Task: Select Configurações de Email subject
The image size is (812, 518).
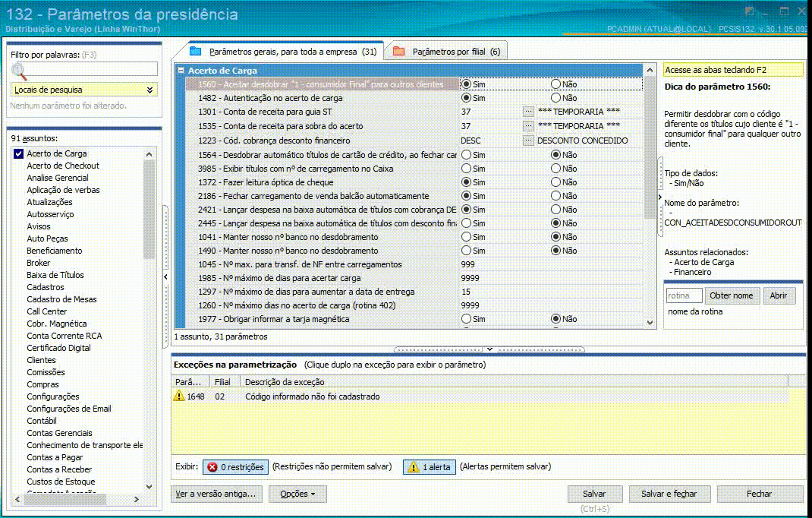Action: pyautogui.click(x=69, y=409)
